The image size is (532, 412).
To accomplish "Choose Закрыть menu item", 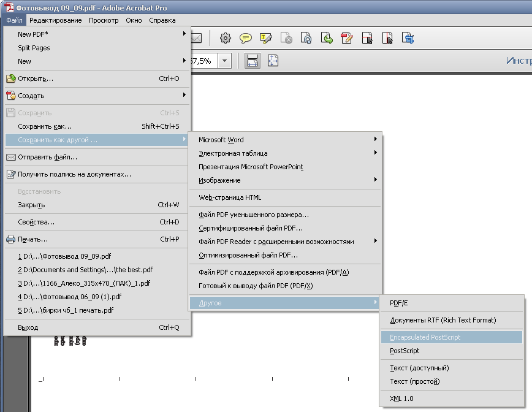I will pos(97,205).
